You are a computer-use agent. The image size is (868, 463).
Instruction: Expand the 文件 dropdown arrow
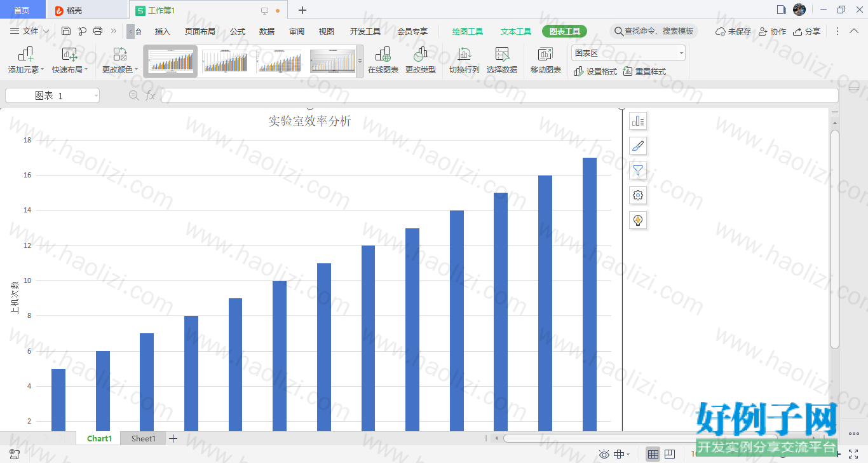pyautogui.click(x=46, y=31)
